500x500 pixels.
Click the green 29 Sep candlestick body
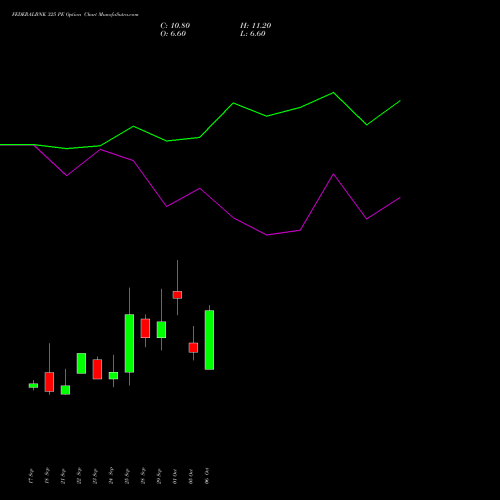tap(161, 330)
